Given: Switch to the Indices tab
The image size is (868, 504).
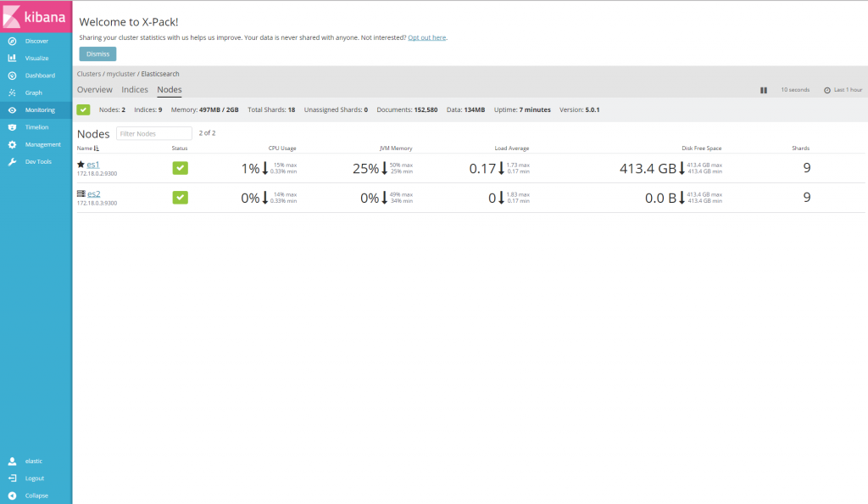Looking at the screenshot, I should click(x=135, y=90).
